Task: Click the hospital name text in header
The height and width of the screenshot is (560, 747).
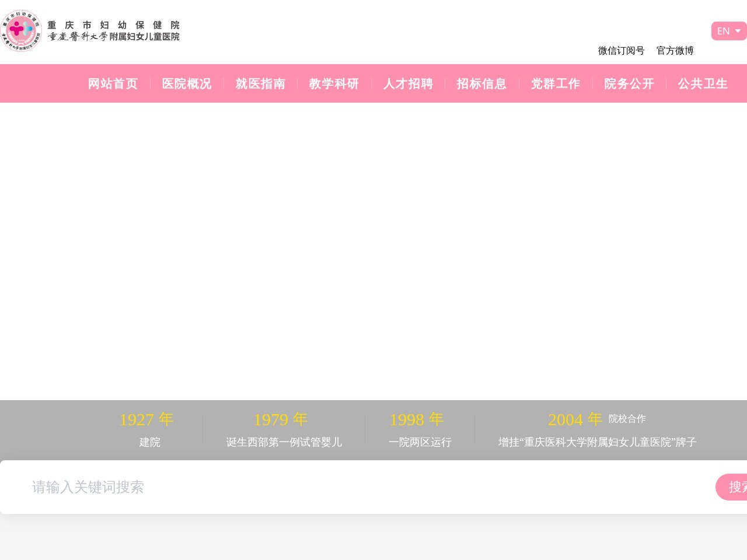Action: [x=113, y=31]
